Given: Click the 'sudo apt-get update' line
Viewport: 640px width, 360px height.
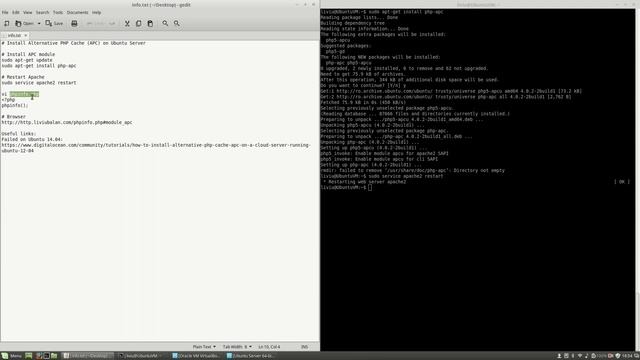Looking at the screenshot, I should (x=27, y=60).
